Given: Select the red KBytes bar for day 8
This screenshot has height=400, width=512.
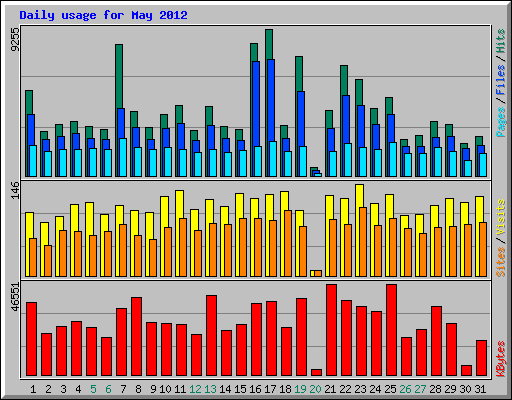Looking at the screenshot, I should point(136,336).
